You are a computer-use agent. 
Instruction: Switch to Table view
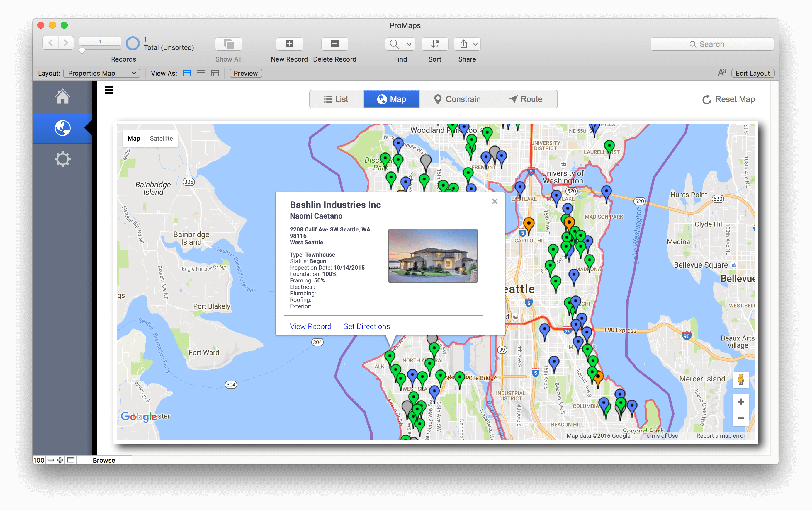point(215,73)
